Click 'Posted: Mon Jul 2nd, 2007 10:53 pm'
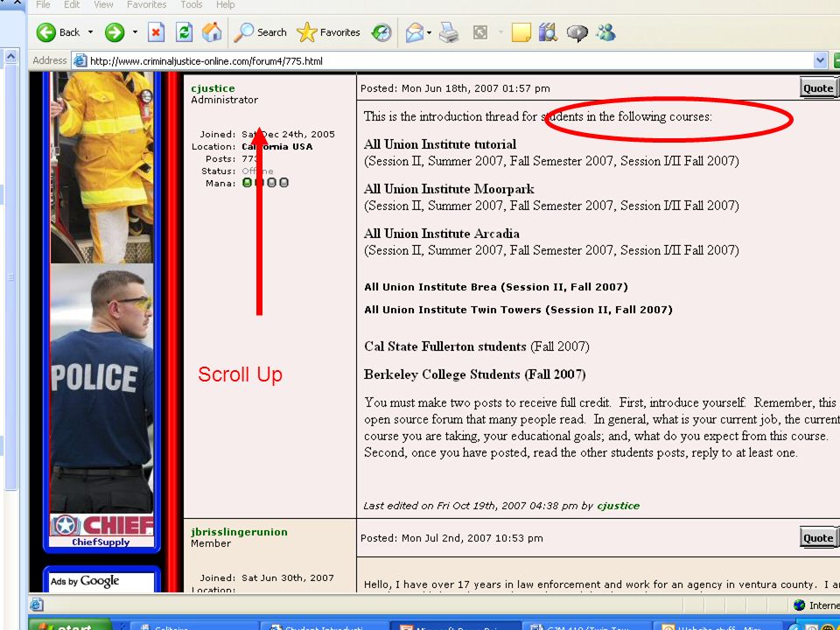The width and height of the screenshot is (840, 630). click(451, 538)
